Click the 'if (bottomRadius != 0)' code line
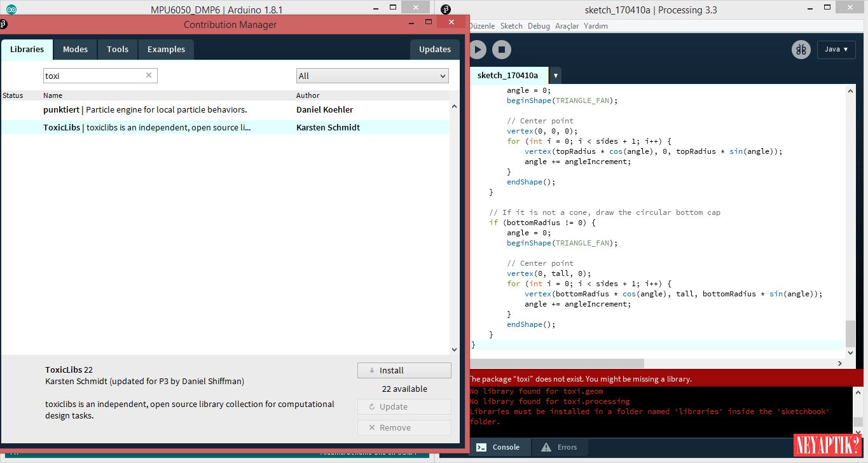868x463 pixels. (543, 223)
